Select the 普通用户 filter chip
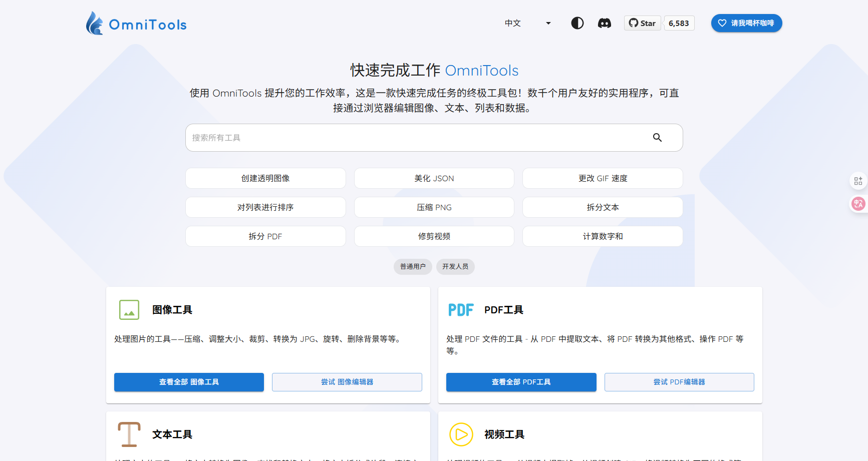The height and width of the screenshot is (461, 868). click(413, 267)
